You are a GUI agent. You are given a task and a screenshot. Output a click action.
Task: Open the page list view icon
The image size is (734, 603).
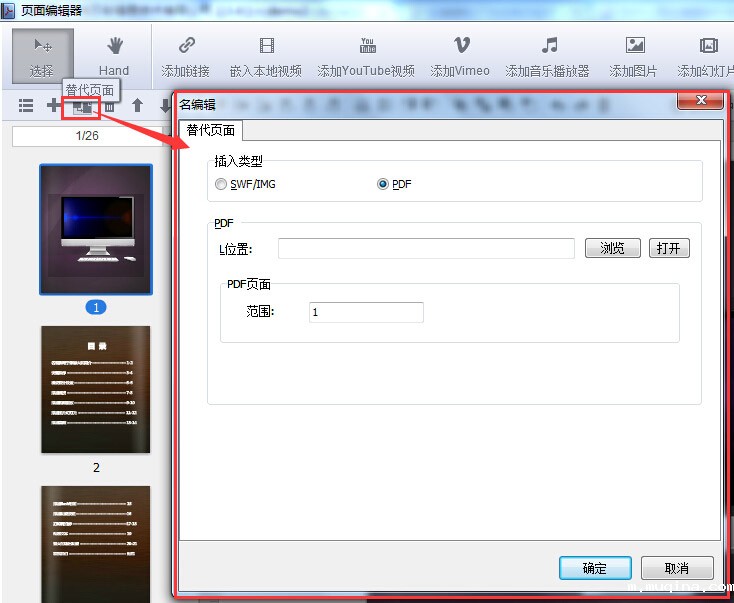click(26, 106)
